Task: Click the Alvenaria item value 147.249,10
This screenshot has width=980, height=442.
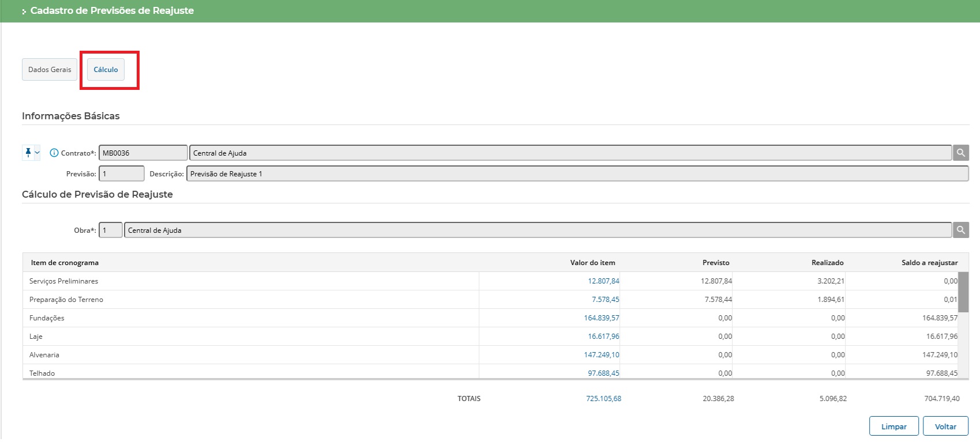Action: (x=601, y=355)
